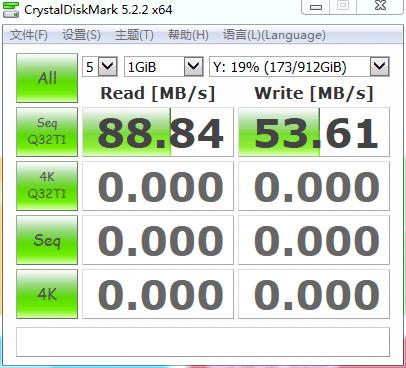Click the 53.61 sequential write result
Viewport: 406px width, 368px height.
(x=314, y=132)
